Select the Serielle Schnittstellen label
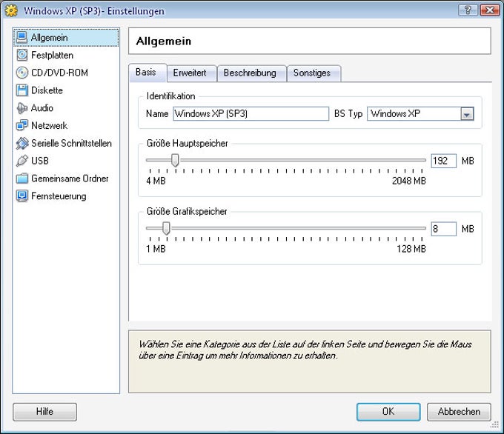504x434 pixels. pyautogui.click(x=71, y=143)
